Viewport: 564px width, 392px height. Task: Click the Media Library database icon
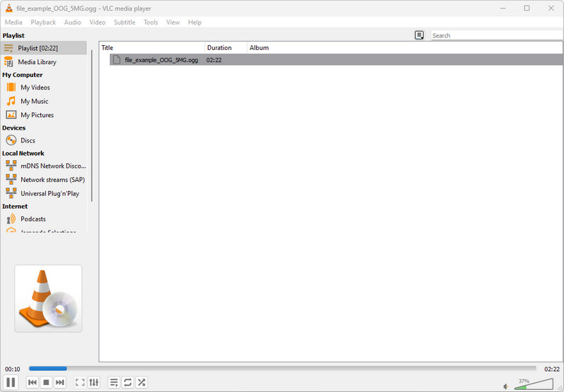click(8, 62)
